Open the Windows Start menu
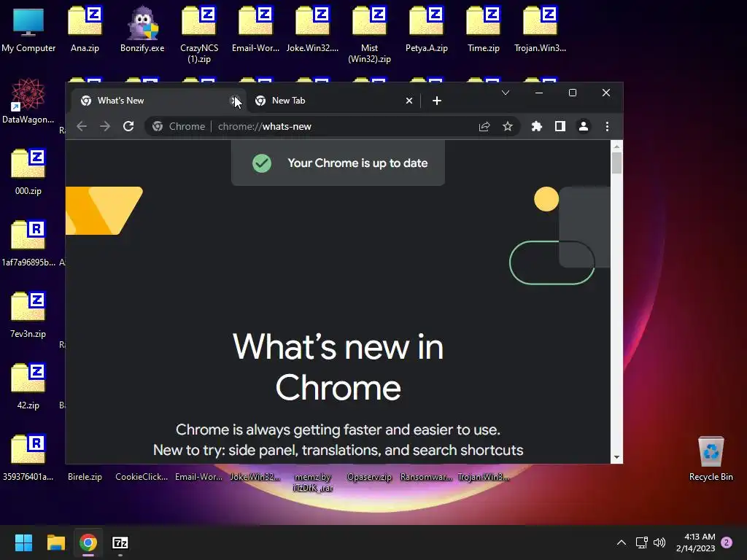The height and width of the screenshot is (560, 747). point(23,542)
